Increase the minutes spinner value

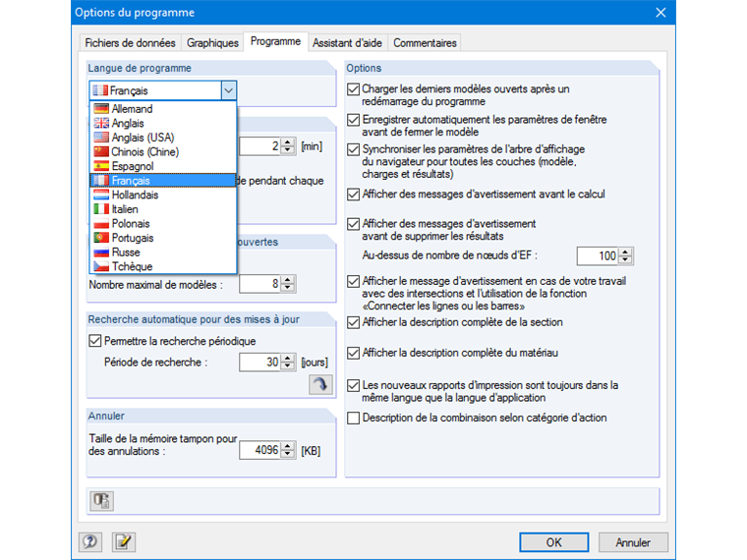click(x=288, y=141)
